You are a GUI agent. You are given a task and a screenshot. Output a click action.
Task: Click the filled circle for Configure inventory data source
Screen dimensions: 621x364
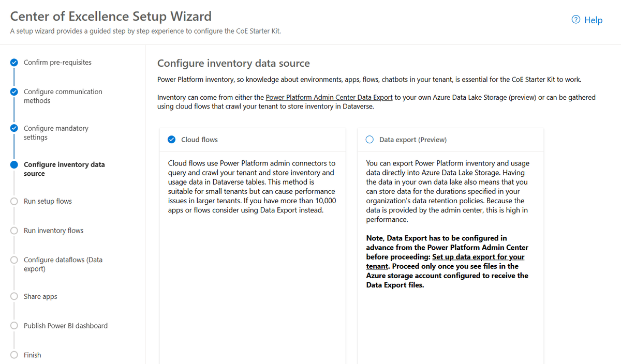coord(14,165)
